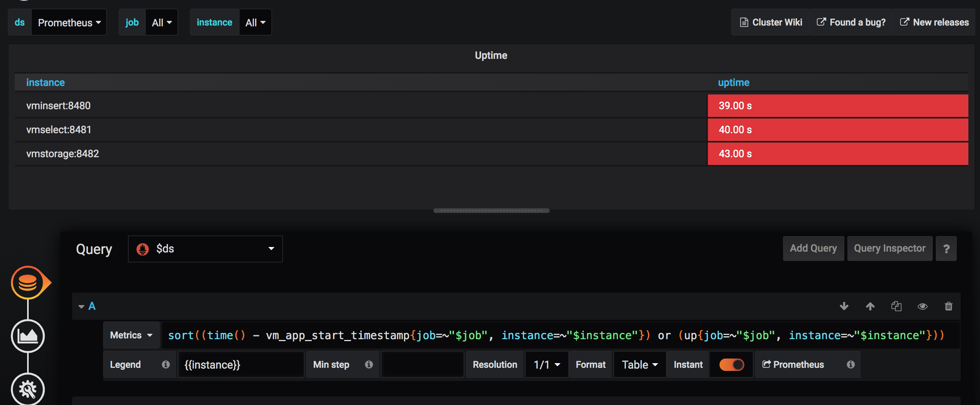Grab the panel resize handle bar

click(491, 211)
